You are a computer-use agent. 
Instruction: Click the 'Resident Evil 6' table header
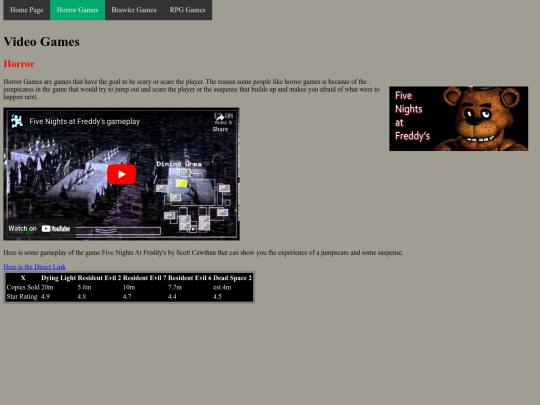pyautogui.click(x=190, y=278)
